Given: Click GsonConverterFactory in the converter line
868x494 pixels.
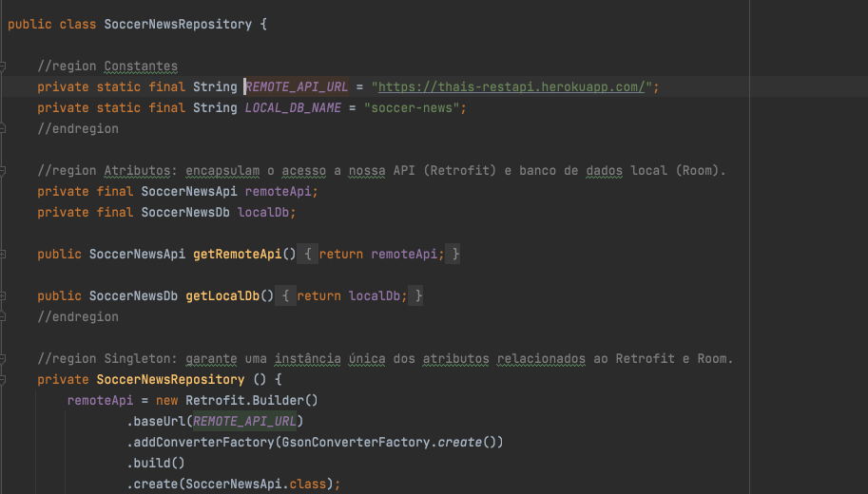Looking at the screenshot, I should click(x=356, y=443).
